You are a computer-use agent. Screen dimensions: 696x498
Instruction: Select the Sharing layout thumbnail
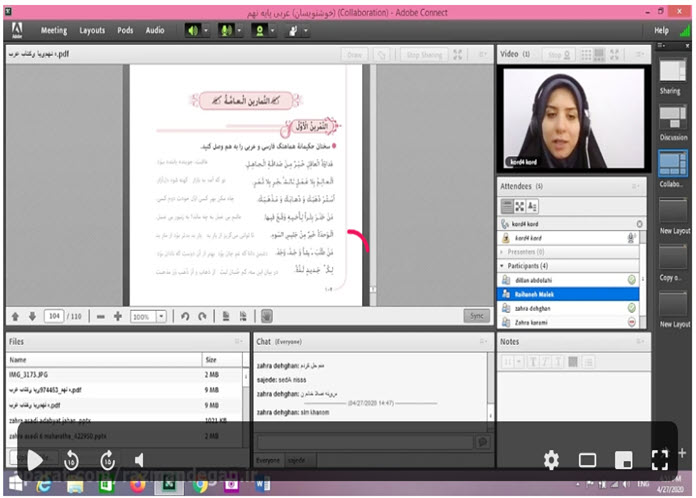[x=672, y=71]
